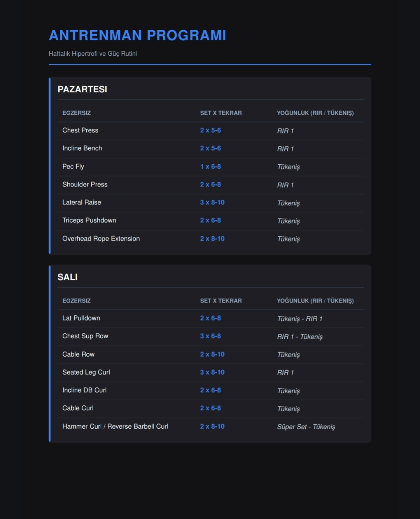This screenshot has width=420, height=519.
Task: Click 2 x 8-10 in Overhead Rope Extension row
Action: (x=212, y=239)
